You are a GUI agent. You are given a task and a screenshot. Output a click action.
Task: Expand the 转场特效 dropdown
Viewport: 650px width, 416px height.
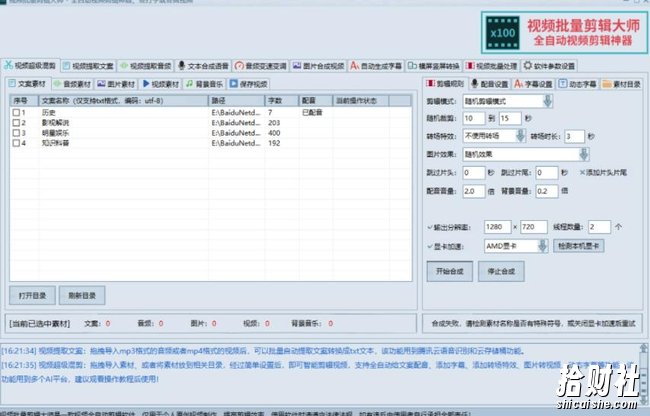click(x=520, y=136)
